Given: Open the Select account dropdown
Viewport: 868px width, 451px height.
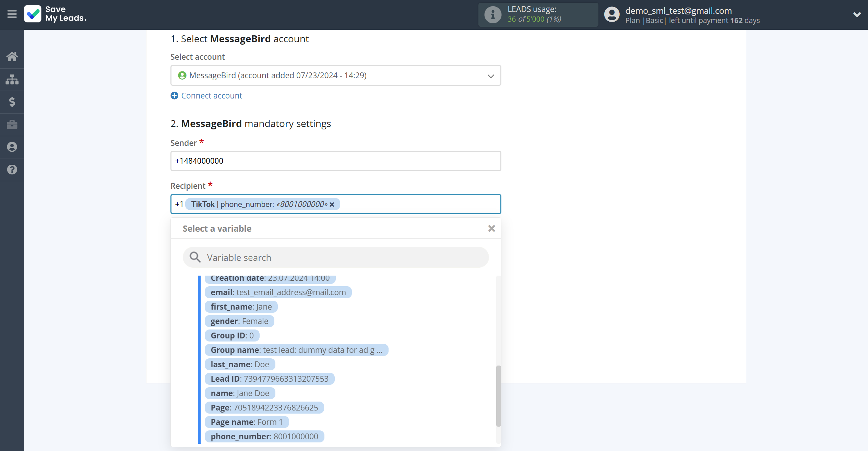Looking at the screenshot, I should tap(336, 76).
